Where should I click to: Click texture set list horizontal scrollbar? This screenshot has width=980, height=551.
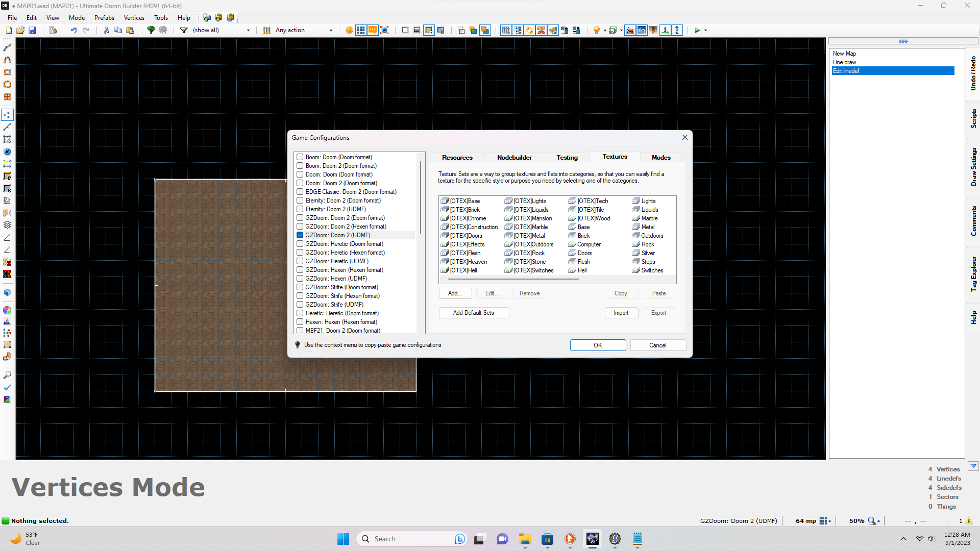click(x=513, y=279)
